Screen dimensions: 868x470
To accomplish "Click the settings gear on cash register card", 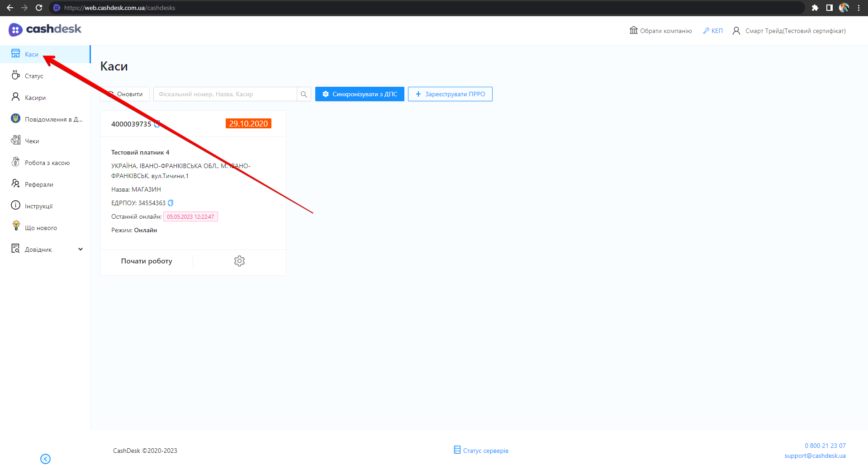I will tap(239, 261).
